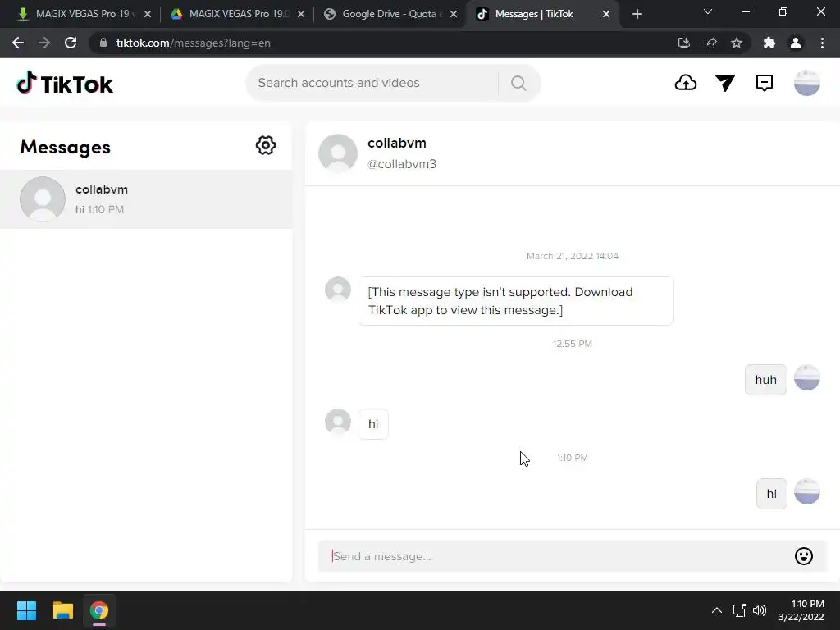Close the second MAGIX VEGAS Pro tab

click(x=301, y=15)
